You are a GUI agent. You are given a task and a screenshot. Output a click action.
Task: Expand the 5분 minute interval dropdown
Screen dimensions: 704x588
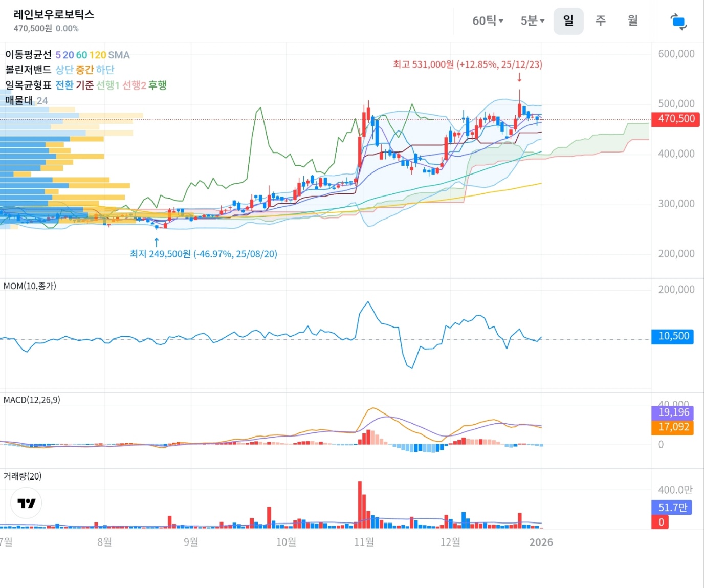click(x=532, y=21)
